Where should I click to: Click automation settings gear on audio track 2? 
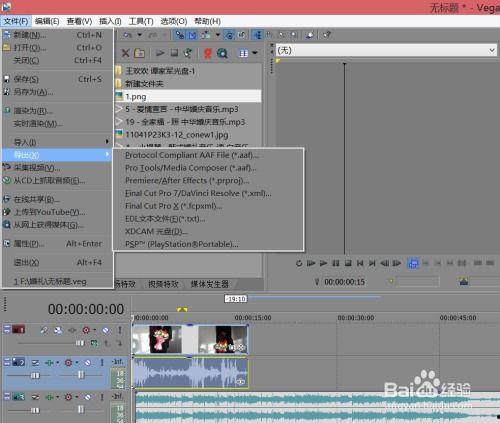click(x=68, y=363)
